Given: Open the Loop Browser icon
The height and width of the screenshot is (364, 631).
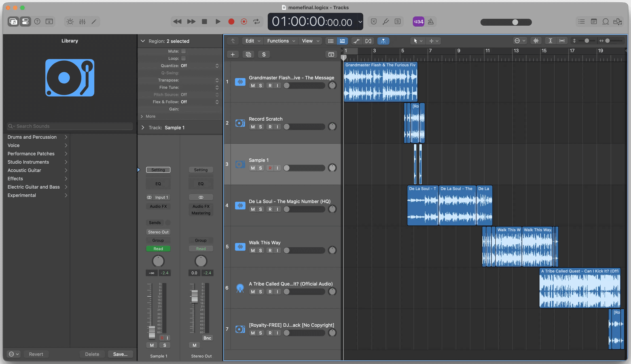Looking at the screenshot, I should [605, 22].
